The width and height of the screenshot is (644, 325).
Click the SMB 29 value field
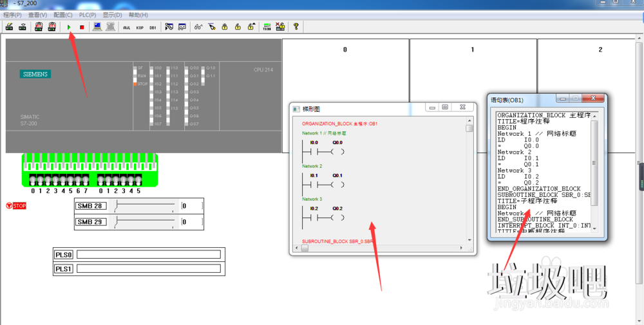[x=192, y=222]
